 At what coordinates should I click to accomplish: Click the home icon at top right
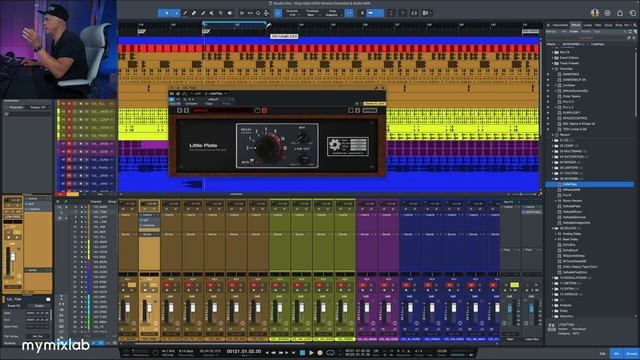coord(620,13)
